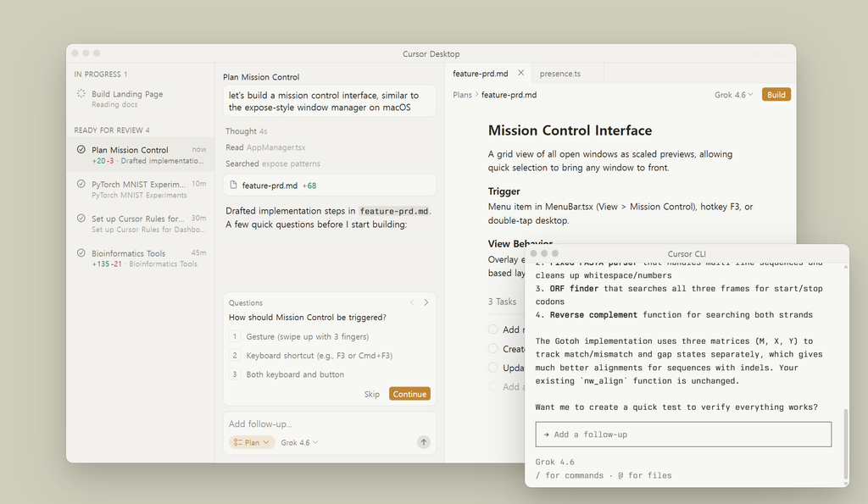Click the Add follow-up input in chat
868x504 pixels.
[330, 424]
